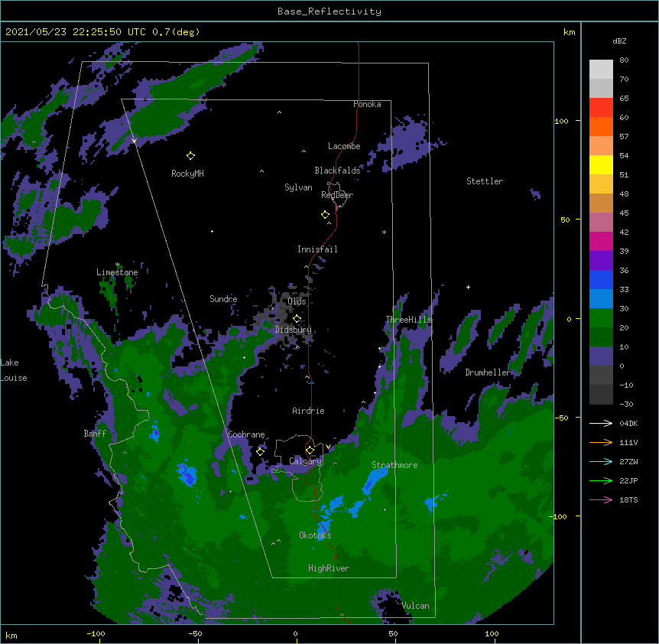Pick the blue 36-33 dBZ swatch

pos(601,279)
